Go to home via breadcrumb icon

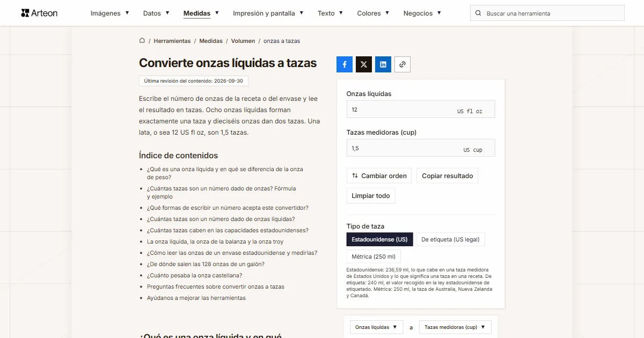pos(142,40)
